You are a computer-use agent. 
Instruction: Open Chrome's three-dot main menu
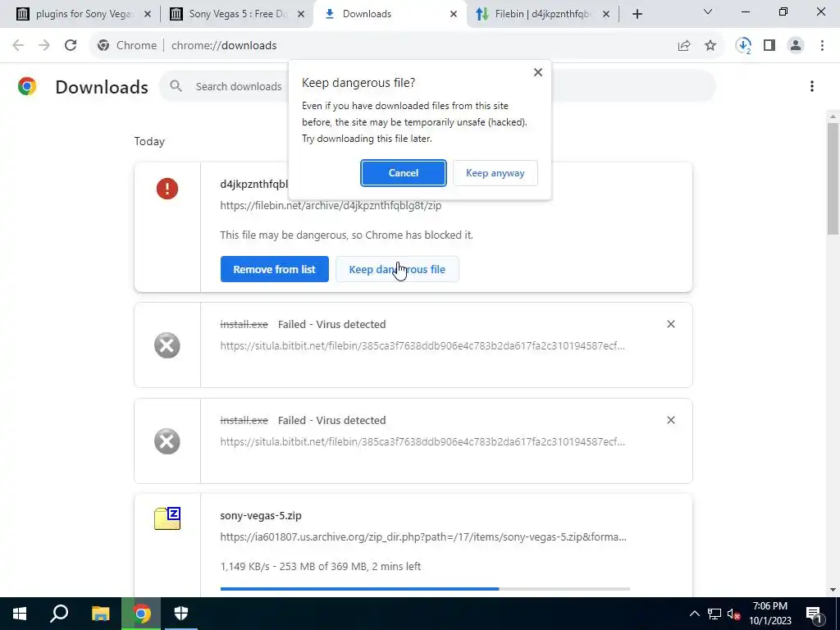click(822, 46)
